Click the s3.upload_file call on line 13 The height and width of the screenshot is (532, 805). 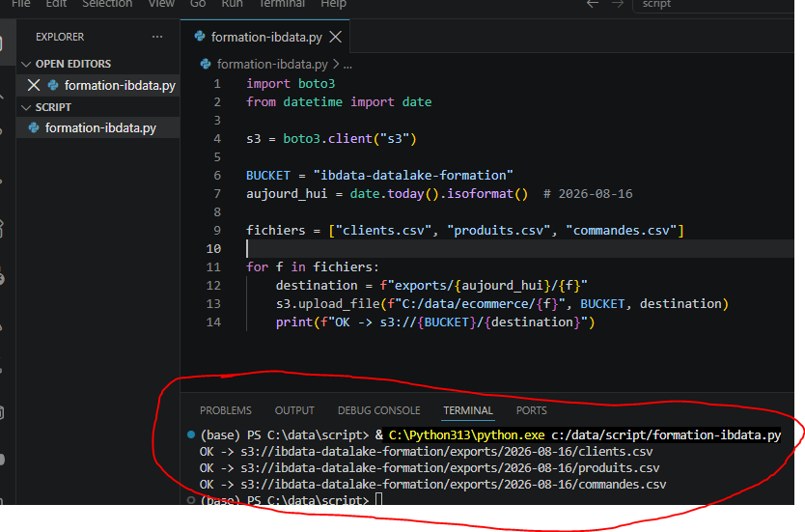click(x=502, y=304)
